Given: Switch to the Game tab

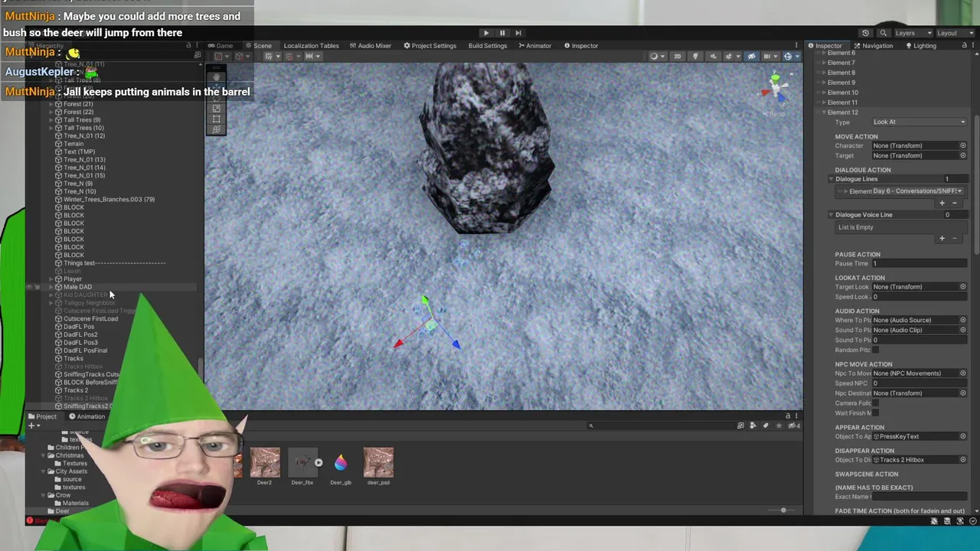Looking at the screenshot, I should [220, 46].
